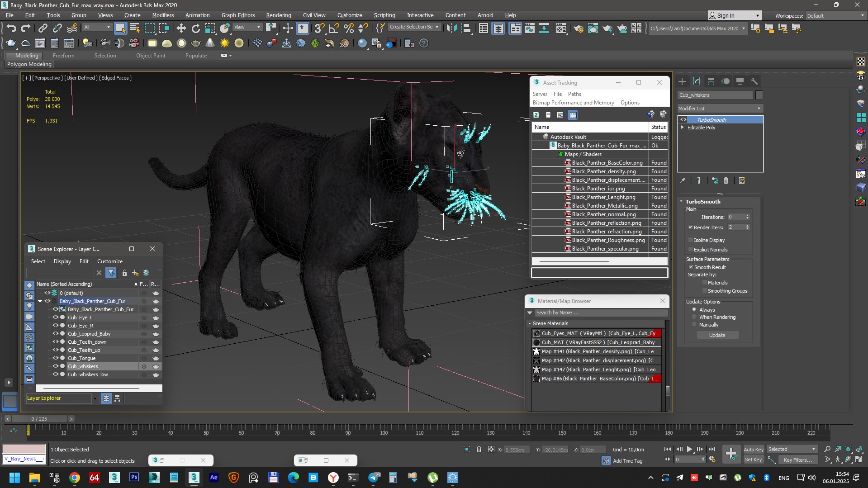Click Refresh icon in Asset Tracking
The image size is (868, 488).
(536, 115)
